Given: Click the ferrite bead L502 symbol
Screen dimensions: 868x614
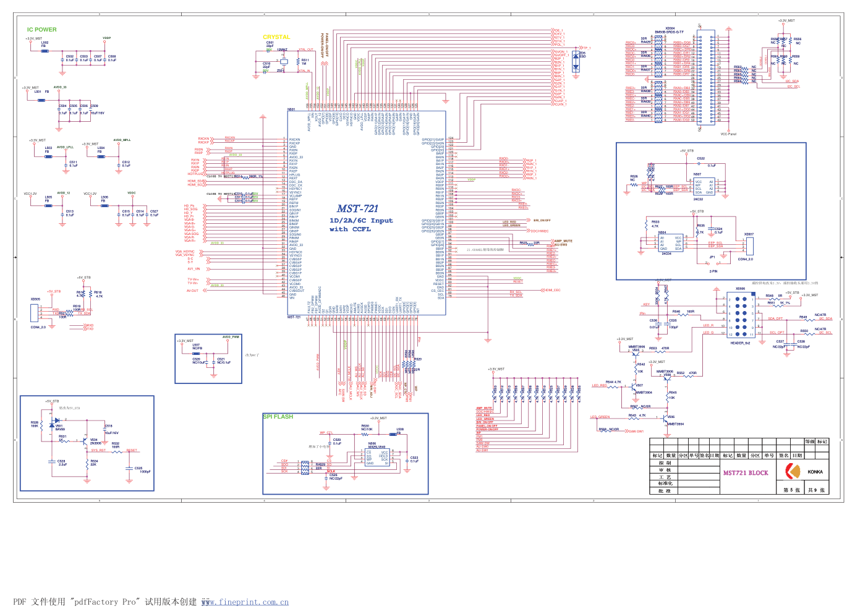Looking at the screenshot, I should pyautogui.click(x=45, y=51).
